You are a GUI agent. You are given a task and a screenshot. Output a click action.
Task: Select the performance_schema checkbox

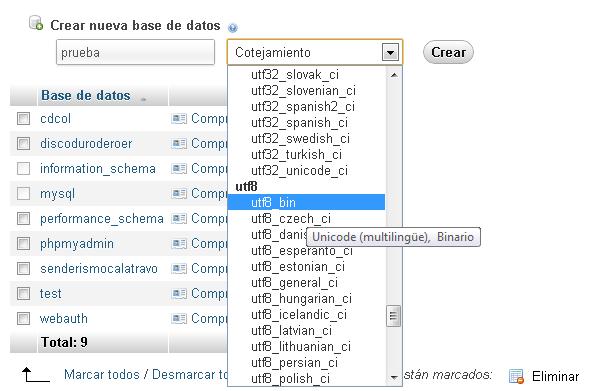pos(23,218)
